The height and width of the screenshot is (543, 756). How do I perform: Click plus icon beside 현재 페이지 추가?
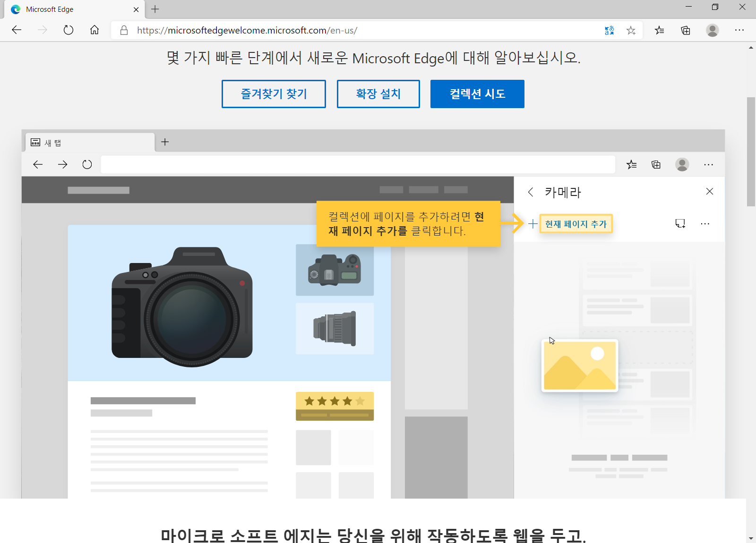tap(533, 224)
